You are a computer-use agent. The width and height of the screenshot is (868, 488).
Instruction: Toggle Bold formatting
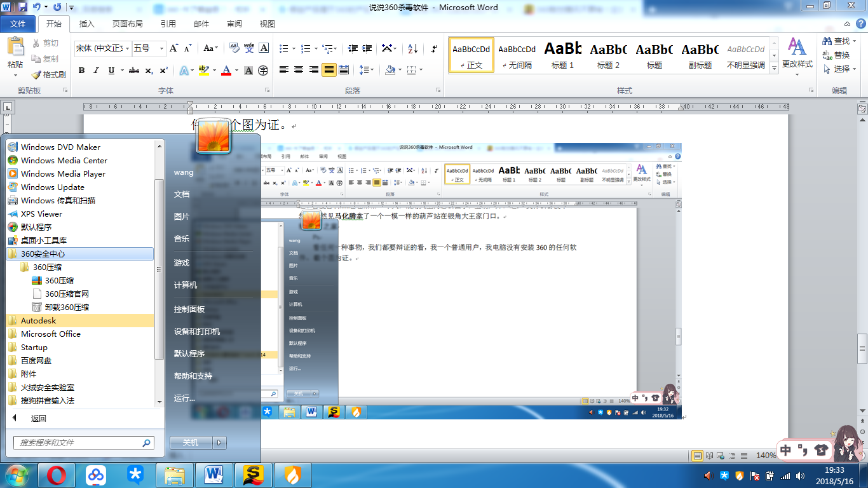click(x=81, y=71)
